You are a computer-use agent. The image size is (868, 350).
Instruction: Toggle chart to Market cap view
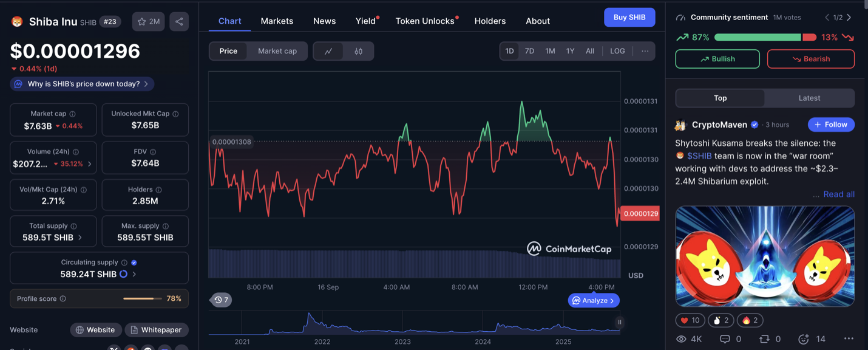(x=277, y=51)
